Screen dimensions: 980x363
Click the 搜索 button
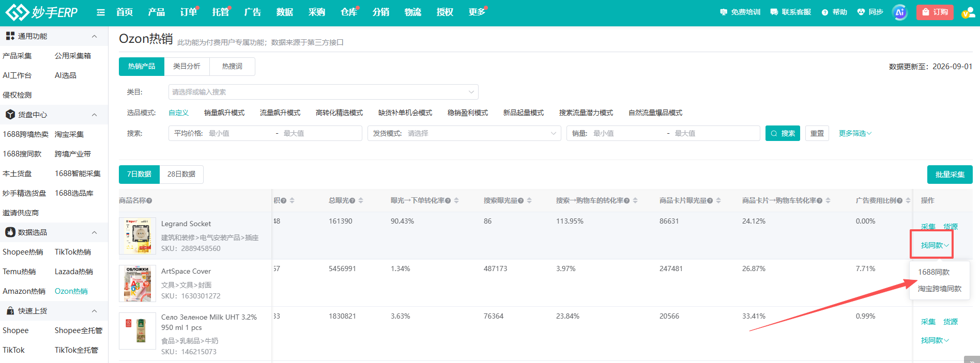click(x=783, y=133)
